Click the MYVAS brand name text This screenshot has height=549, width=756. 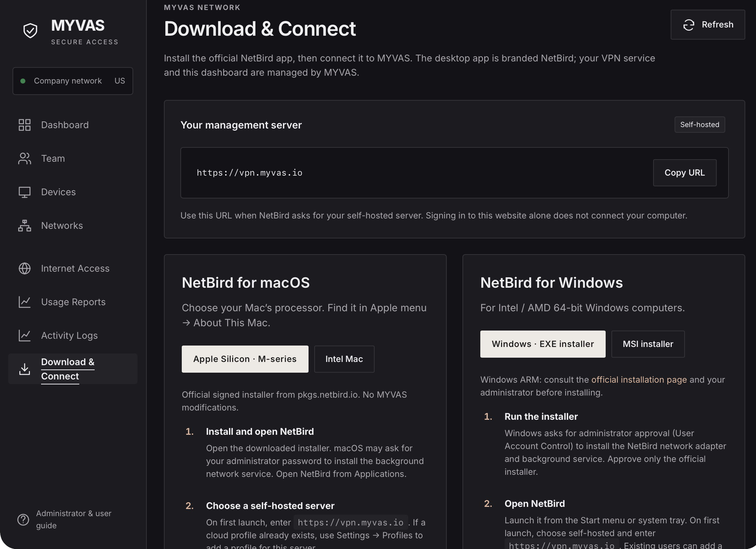[x=78, y=26]
